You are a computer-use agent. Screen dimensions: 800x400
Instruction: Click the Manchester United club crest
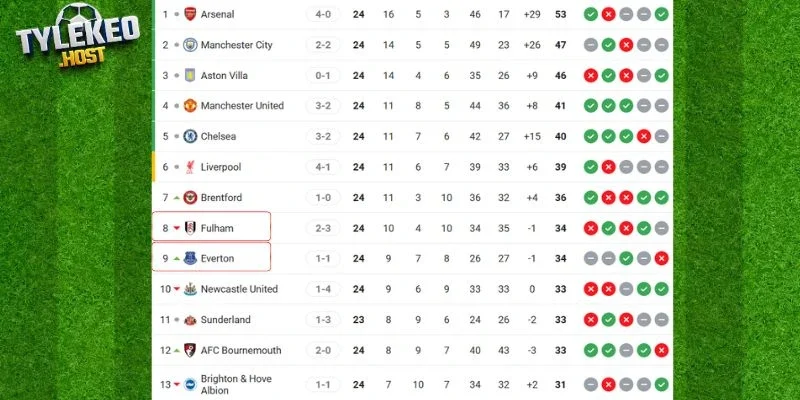point(191,106)
